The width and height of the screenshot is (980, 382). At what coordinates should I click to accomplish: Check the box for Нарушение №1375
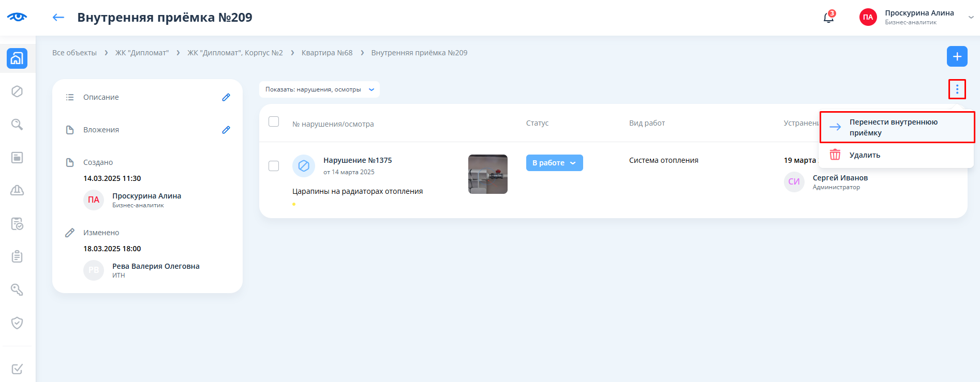click(274, 166)
